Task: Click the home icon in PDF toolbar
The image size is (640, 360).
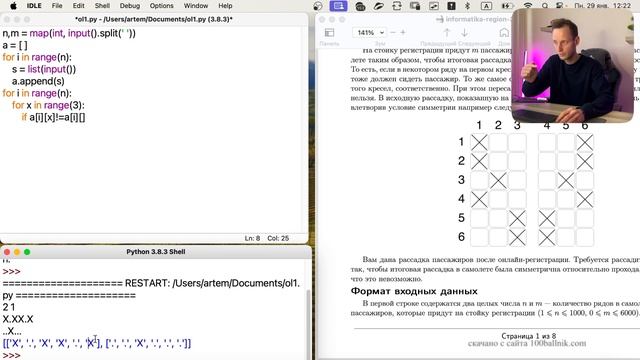Action: point(504,33)
